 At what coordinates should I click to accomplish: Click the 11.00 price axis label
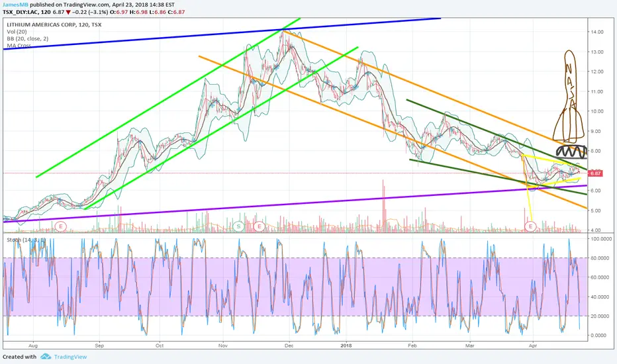click(597, 92)
